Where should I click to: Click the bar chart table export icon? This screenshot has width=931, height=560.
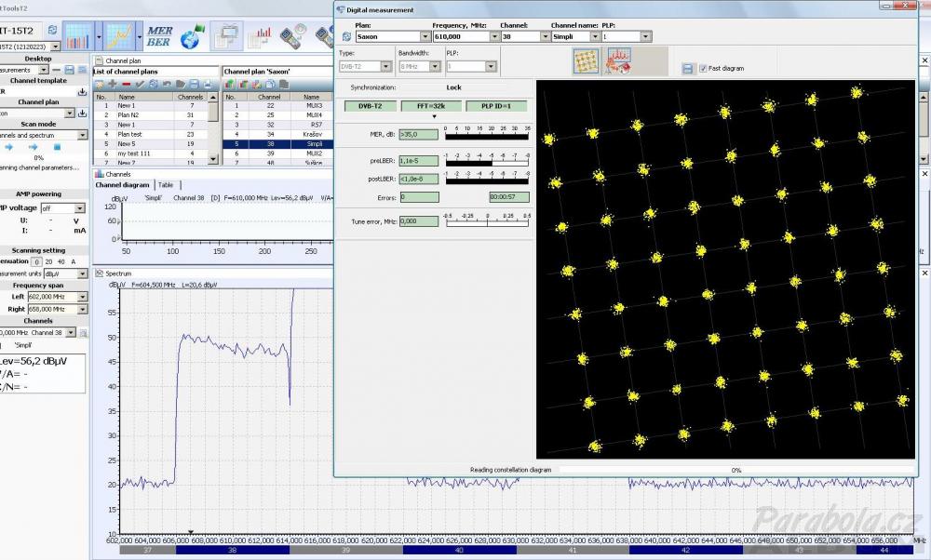[260, 37]
